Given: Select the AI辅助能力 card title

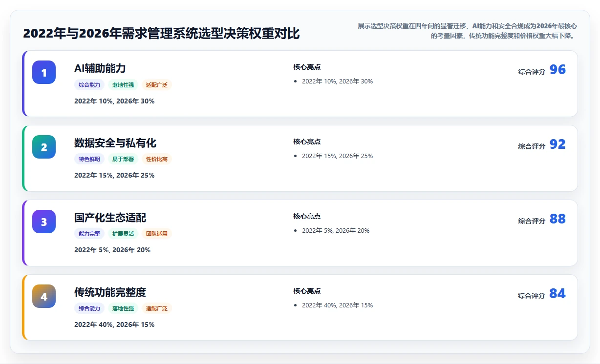Looking at the screenshot, I should click(100, 68).
